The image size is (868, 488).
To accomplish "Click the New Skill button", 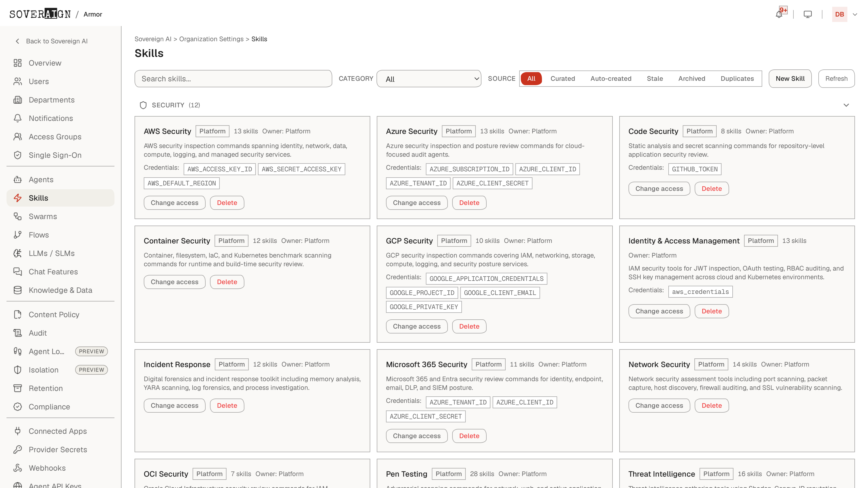I will [x=790, y=78].
